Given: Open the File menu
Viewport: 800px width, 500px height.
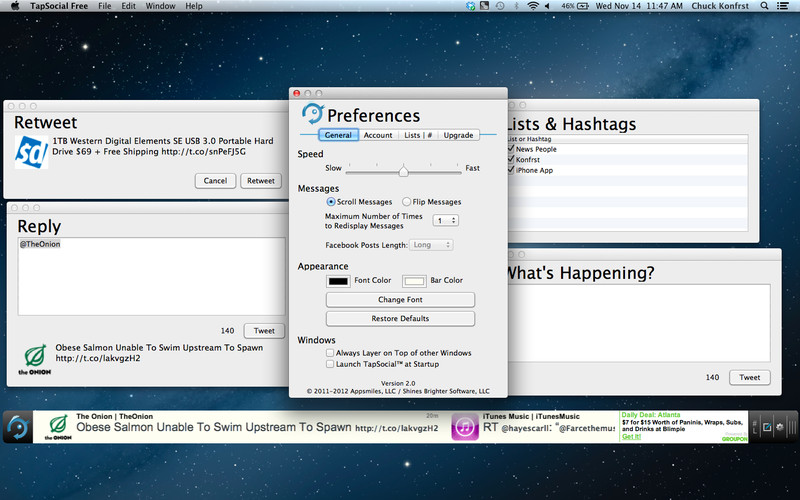Looking at the screenshot, I should (105, 6).
